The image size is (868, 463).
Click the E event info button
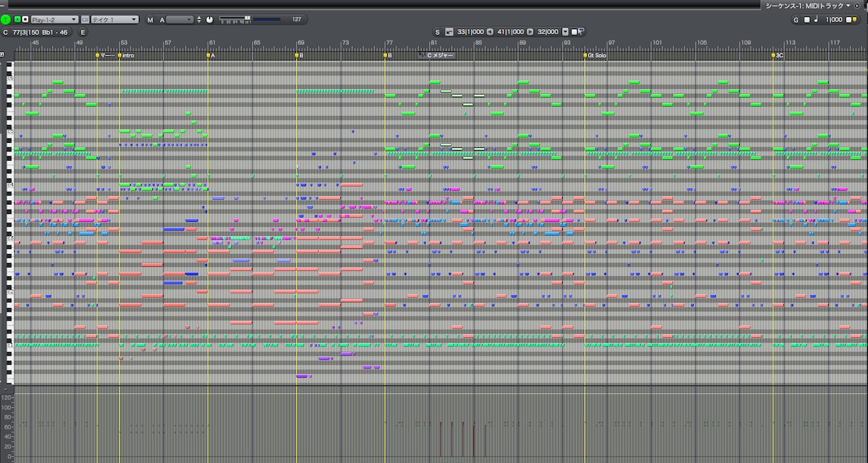coord(83,32)
